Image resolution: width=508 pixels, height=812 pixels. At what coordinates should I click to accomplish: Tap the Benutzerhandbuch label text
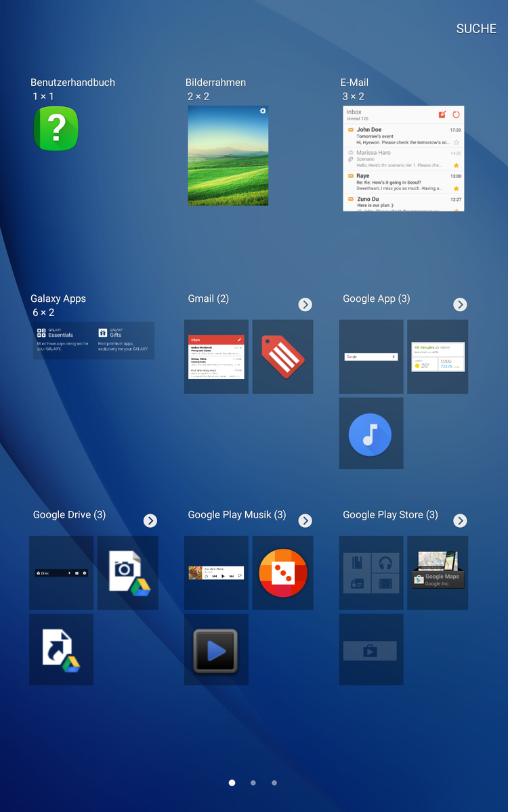[72, 83]
